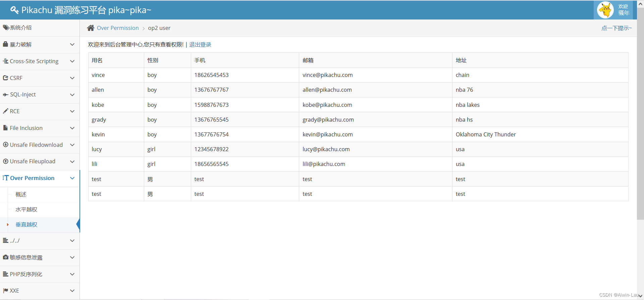This screenshot has height=300, width=644.
Task: Click the align icon beside ../../
Action: tap(5, 240)
